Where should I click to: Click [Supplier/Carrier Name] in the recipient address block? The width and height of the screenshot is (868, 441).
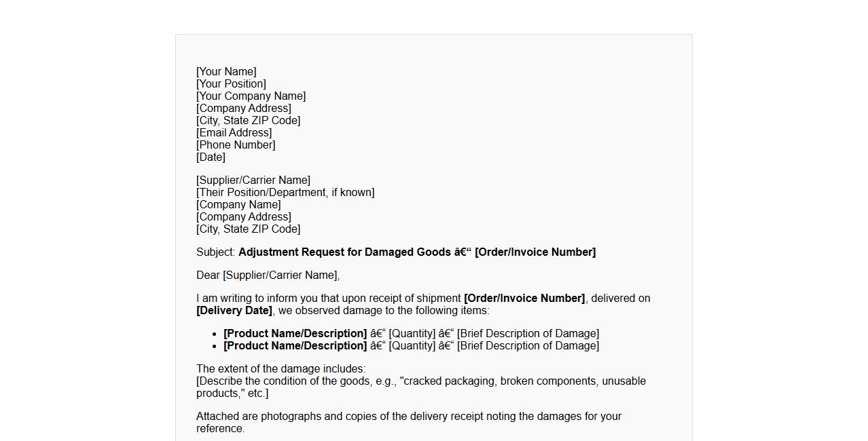[253, 180]
